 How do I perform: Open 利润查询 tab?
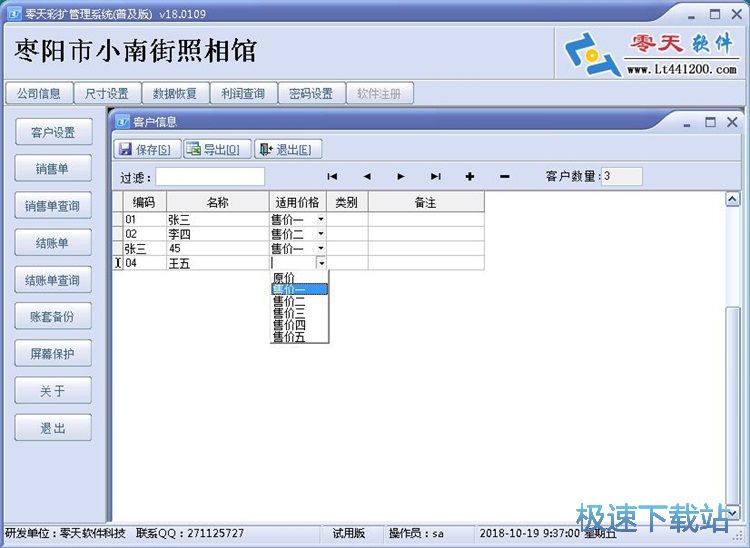[x=243, y=93]
